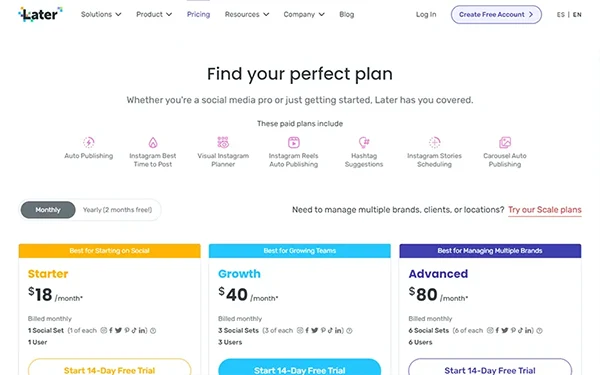
Task: Switch language to ES
Action: pyautogui.click(x=561, y=15)
